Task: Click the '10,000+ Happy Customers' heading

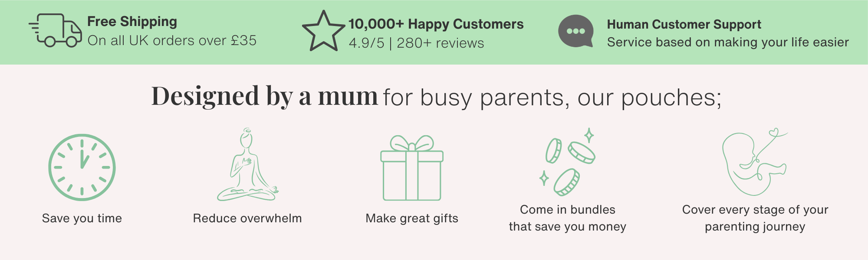Action: [x=436, y=24]
